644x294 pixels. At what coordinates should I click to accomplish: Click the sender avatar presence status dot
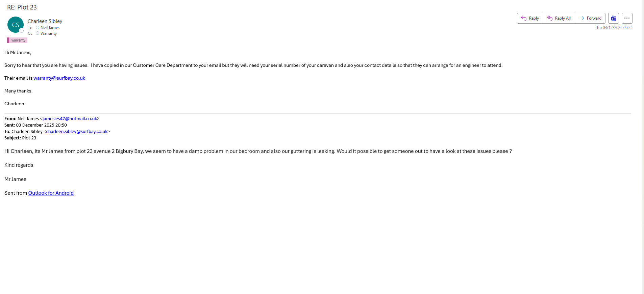click(22, 31)
